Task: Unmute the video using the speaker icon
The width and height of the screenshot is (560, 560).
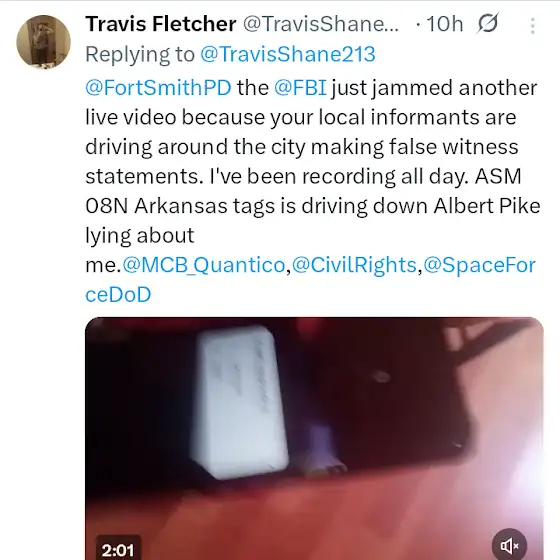Action: click(509, 545)
